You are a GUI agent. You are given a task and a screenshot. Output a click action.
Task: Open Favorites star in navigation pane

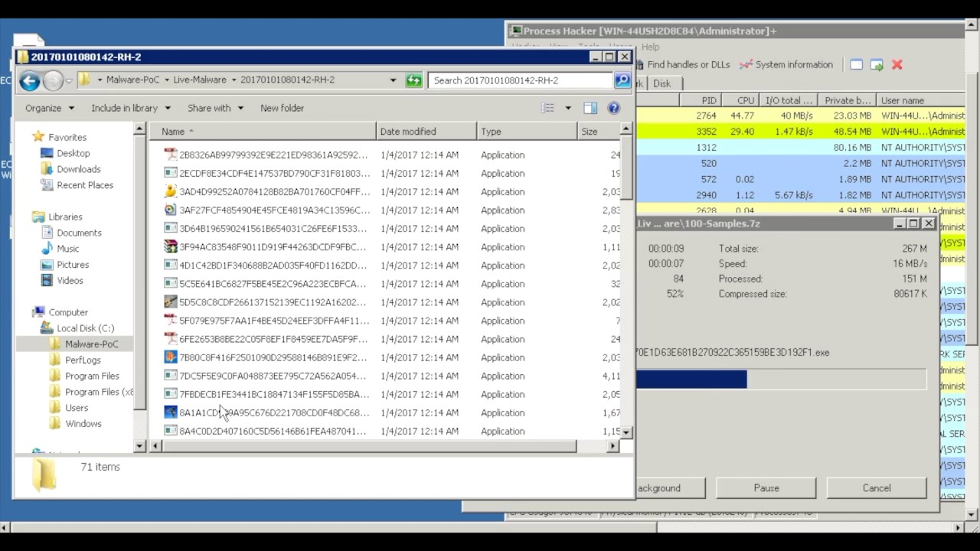pyautogui.click(x=38, y=137)
